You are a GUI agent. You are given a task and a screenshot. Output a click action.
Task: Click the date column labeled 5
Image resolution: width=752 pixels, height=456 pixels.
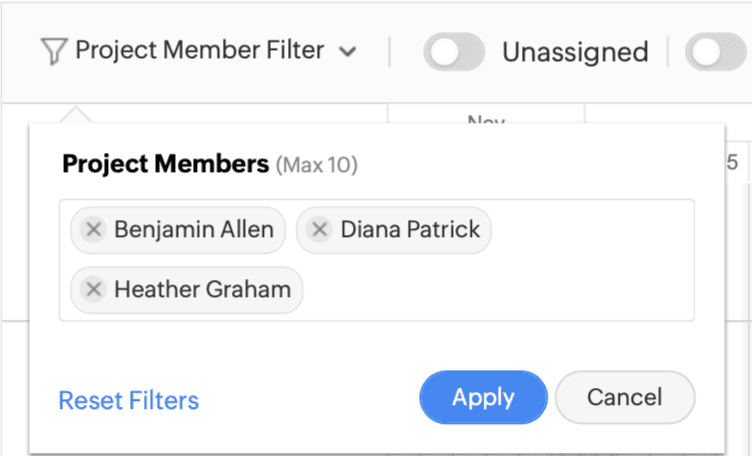pos(732,163)
